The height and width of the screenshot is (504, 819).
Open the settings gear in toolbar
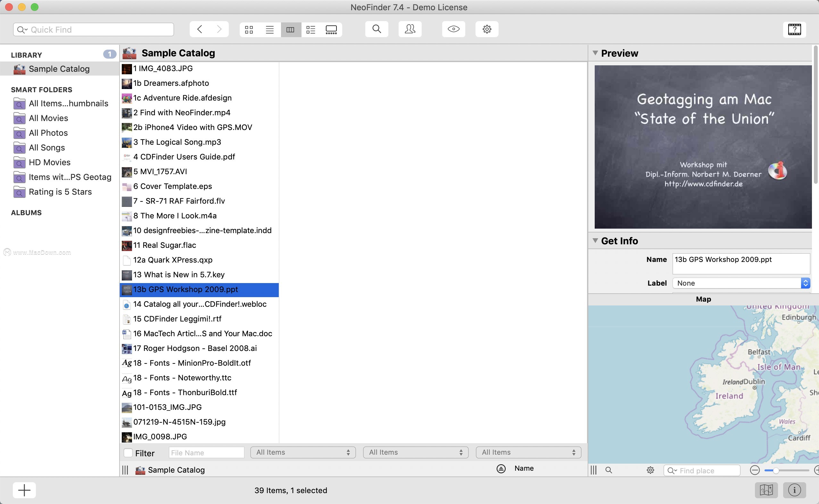486,29
